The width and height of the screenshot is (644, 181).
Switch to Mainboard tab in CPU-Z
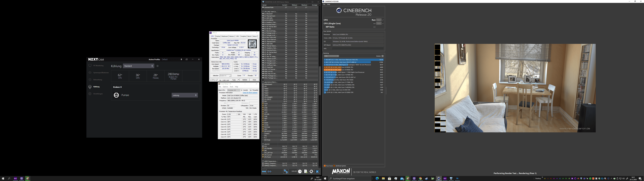pyautogui.click(x=225, y=36)
